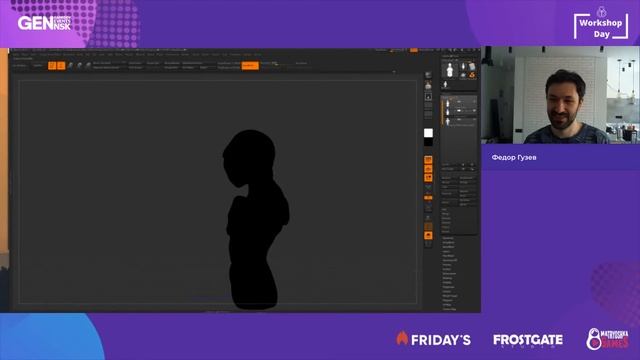Click the Append subtool button
Viewport: 640px width, 360px height.
pos(468,191)
